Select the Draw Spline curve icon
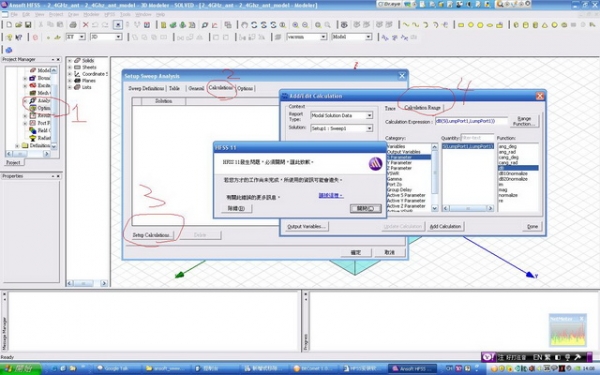This screenshot has width=600, height=375. tap(416, 25)
